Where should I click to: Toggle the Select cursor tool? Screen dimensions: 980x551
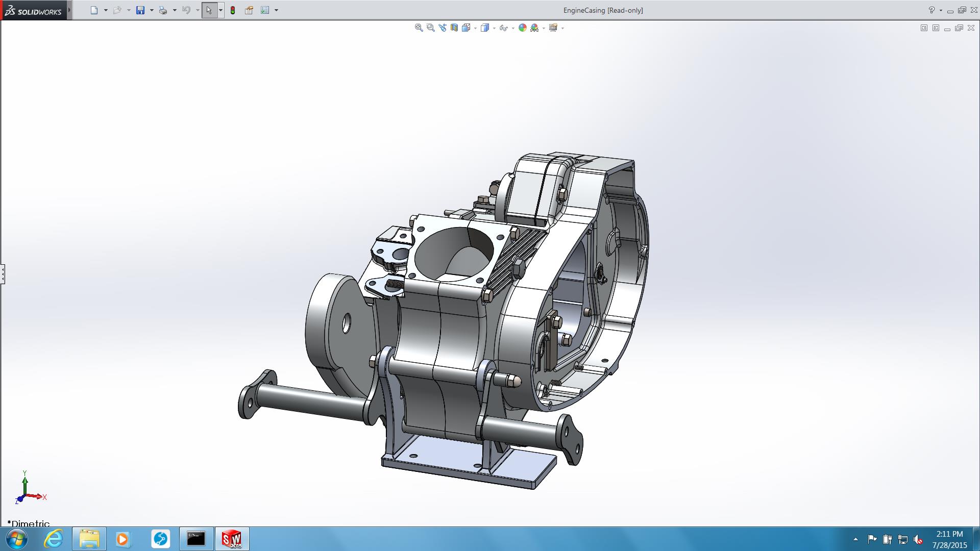(x=209, y=10)
